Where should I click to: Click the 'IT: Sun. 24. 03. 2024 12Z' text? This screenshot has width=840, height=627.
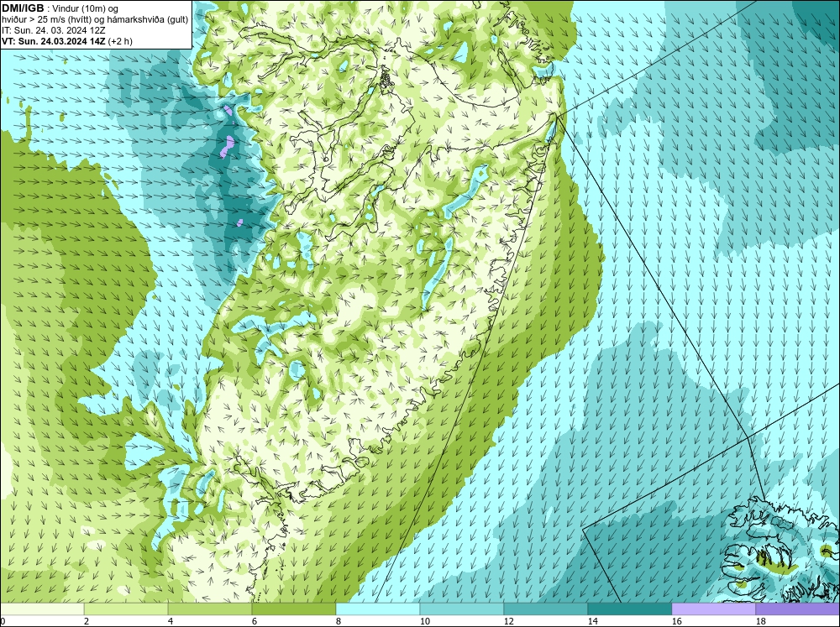pyautogui.click(x=54, y=30)
